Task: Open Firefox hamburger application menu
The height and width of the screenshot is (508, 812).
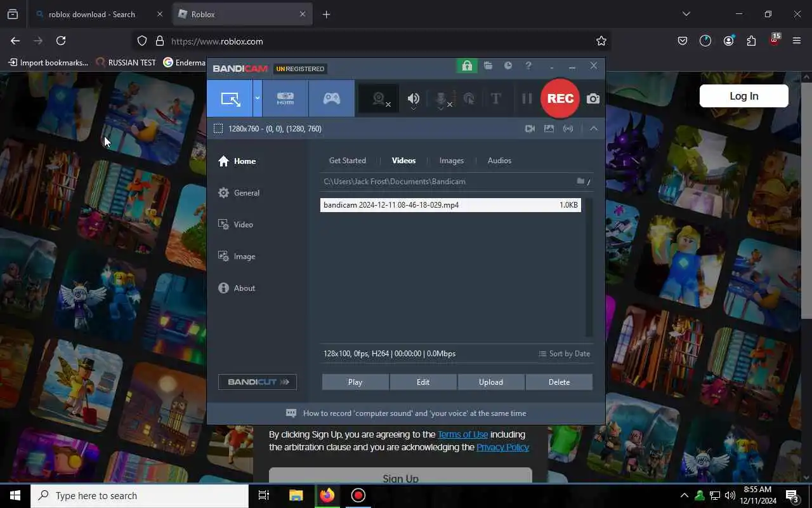Action: point(797,41)
